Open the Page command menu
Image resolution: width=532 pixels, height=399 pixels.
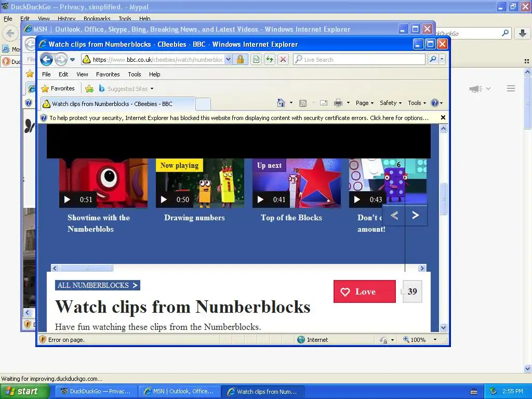pos(364,103)
